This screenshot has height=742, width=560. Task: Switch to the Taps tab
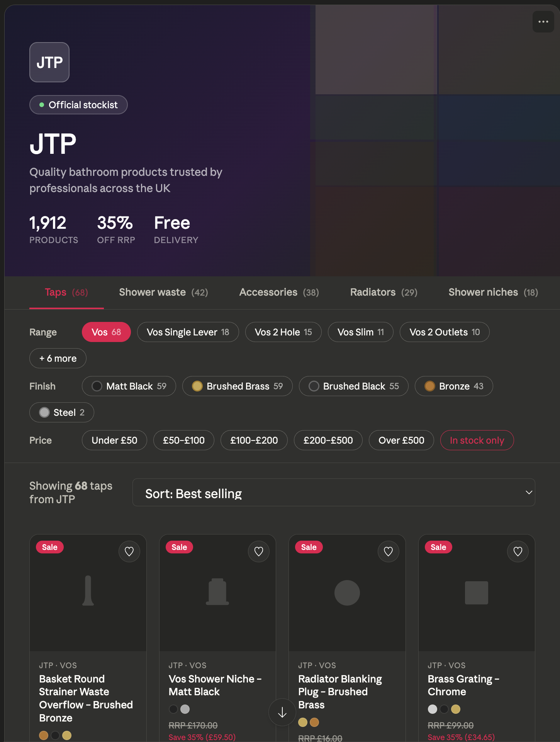[66, 293]
